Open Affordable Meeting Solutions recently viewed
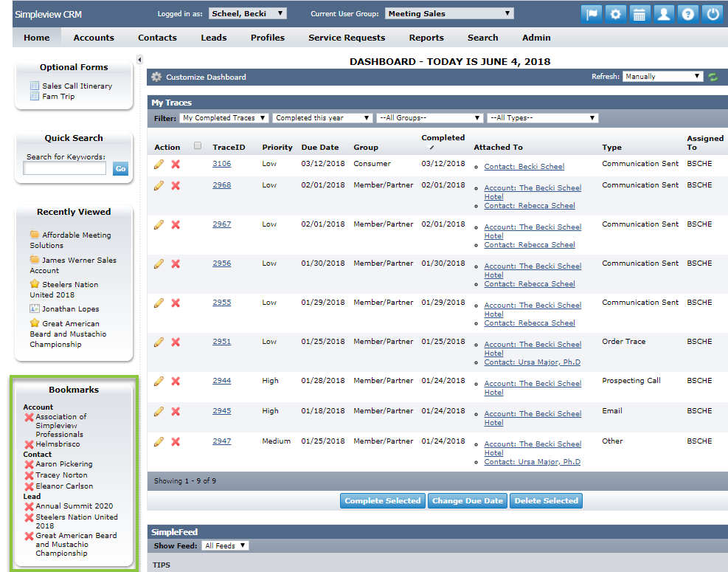This screenshot has height=572, width=728. click(71, 240)
